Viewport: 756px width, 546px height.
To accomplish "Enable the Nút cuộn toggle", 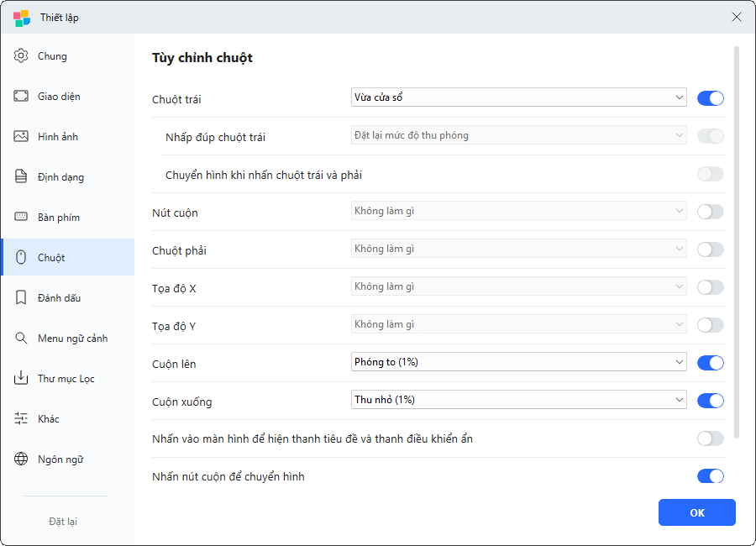I will 710,212.
